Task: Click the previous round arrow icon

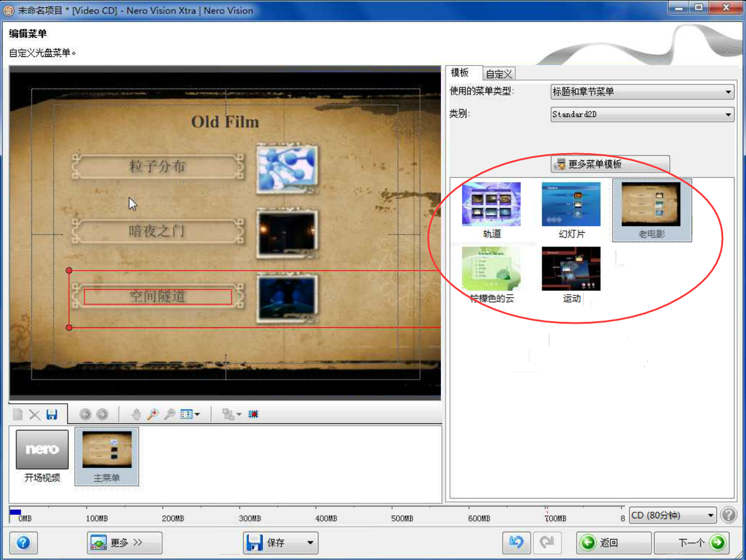Action: [85, 414]
